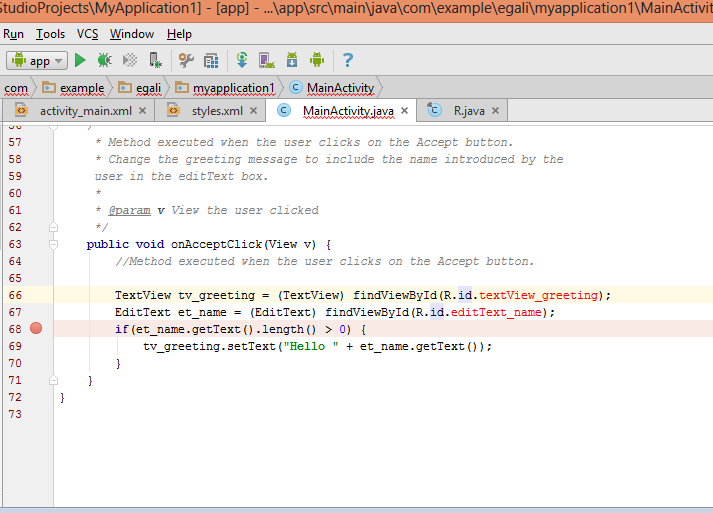The image size is (713, 513).
Task: Click the @param tag in the comment
Action: click(x=129, y=211)
